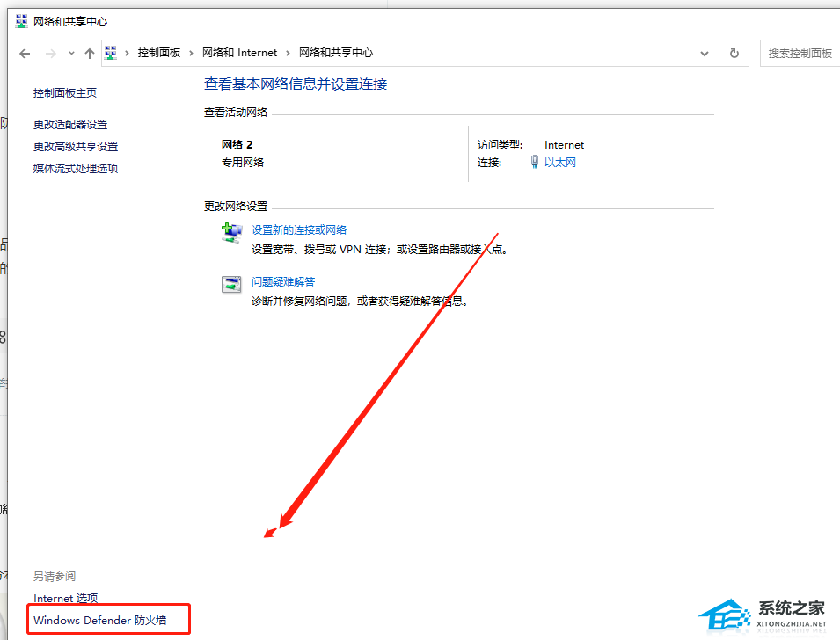Click the new connection setup icon
Image resolution: width=840 pixels, height=640 pixels.
[x=231, y=233]
